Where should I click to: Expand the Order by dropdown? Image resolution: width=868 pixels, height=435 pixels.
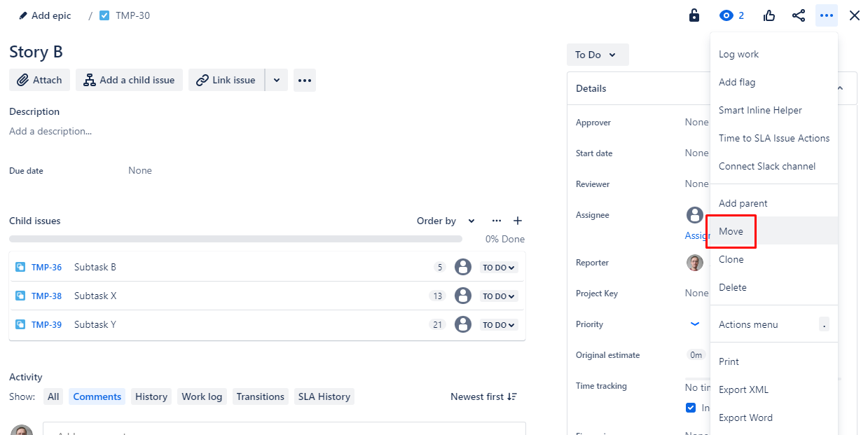444,221
